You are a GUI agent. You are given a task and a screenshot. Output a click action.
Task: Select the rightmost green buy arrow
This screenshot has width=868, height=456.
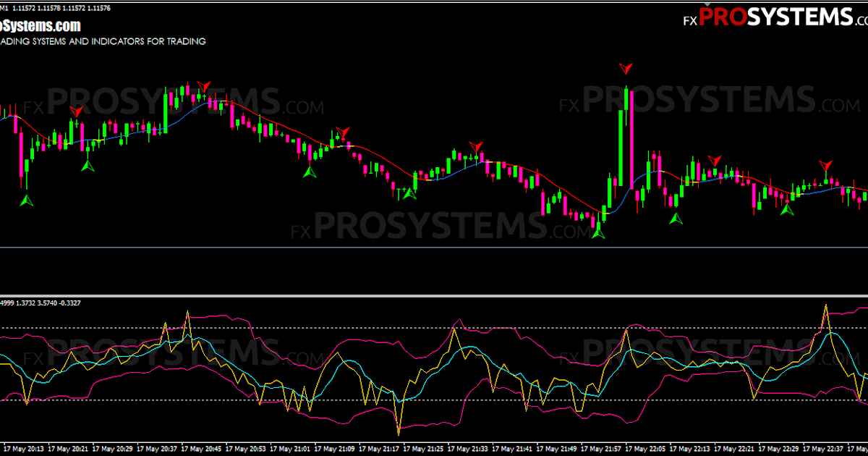pos(786,210)
